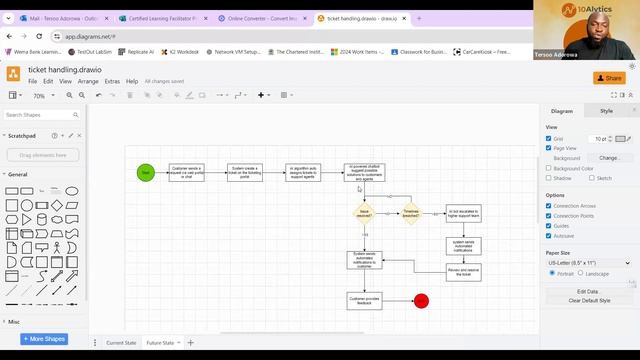Open the Edit menu
Screen dimensions: 640x360
point(48,81)
